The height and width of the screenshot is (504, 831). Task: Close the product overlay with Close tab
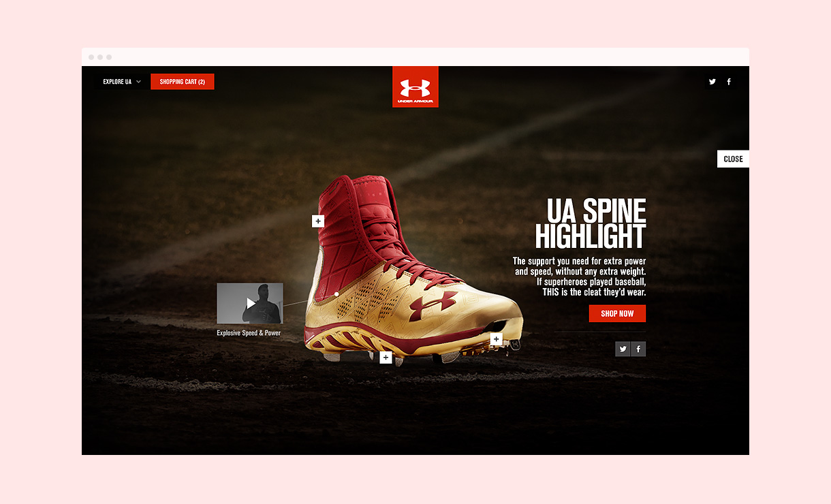click(x=733, y=159)
